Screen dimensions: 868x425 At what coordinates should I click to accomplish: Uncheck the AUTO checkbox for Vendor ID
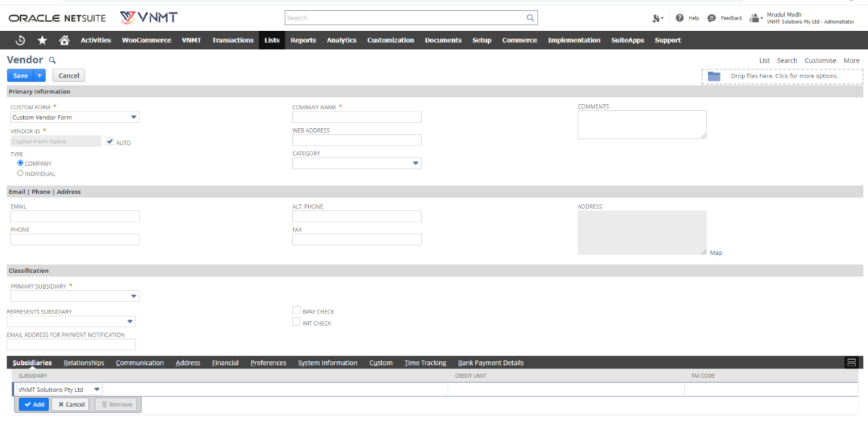(x=109, y=142)
